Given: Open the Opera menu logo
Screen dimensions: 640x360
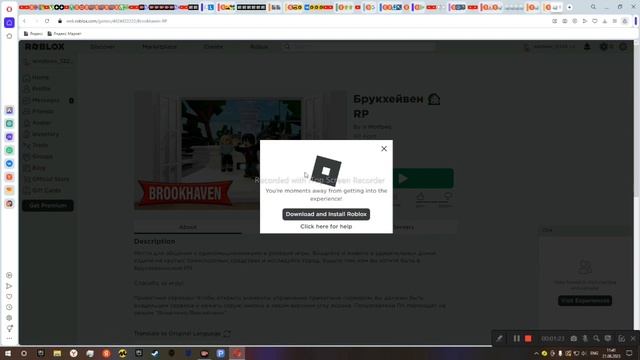Looking at the screenshot, I should click(x=9, y=9).
